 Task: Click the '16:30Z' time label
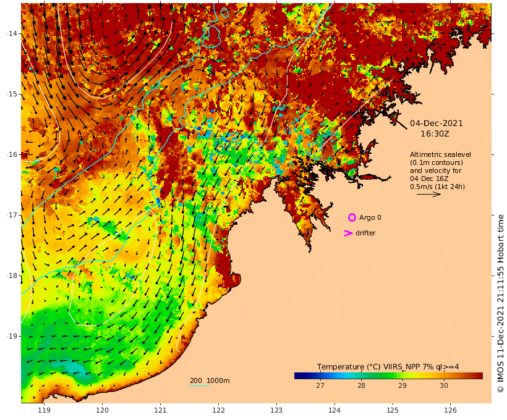click(x=435, y=134)
